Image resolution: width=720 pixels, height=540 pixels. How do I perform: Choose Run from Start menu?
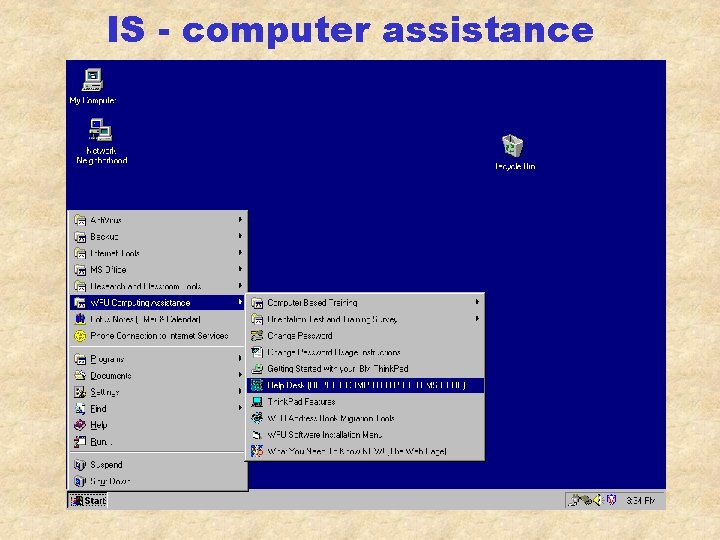click(158, 442)
